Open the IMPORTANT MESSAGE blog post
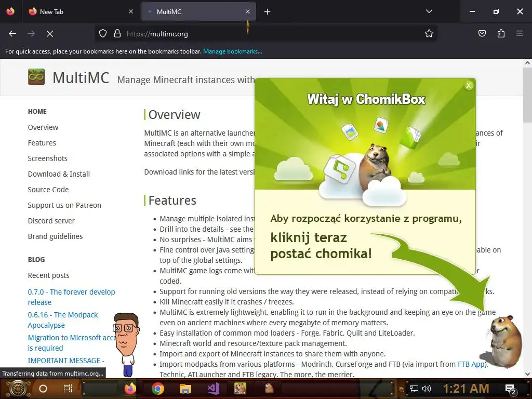Viewport: 532px width, 399px height. (x=66, y=361)
